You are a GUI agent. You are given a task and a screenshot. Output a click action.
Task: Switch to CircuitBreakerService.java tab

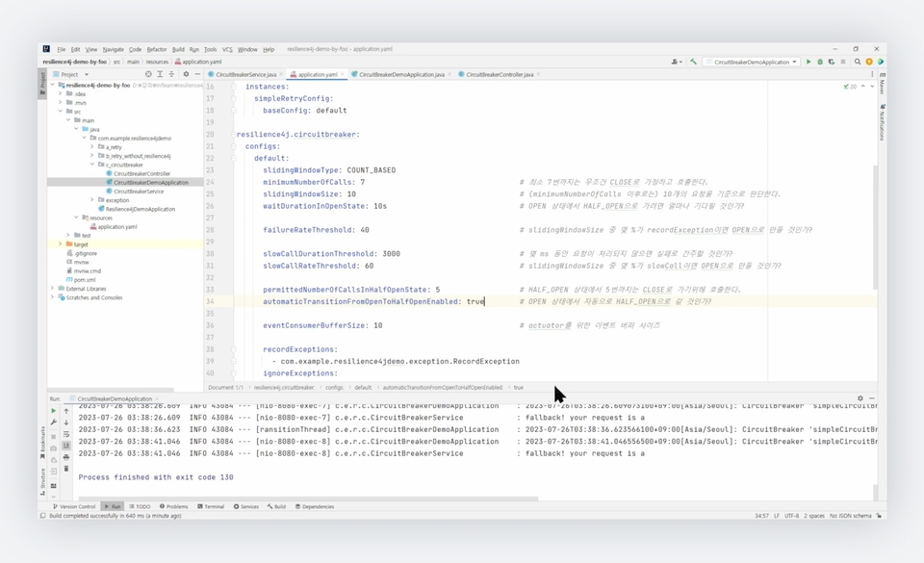pyautogui.click(x=245, y=75)
